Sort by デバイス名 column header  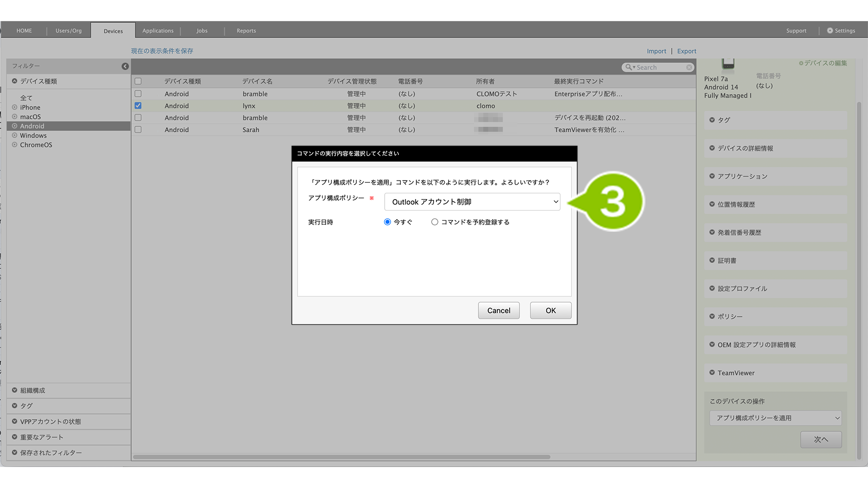(x=257, y=81)
